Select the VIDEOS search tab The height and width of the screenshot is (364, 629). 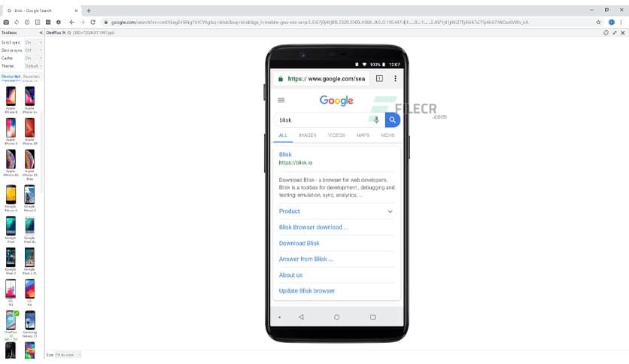pos(336,135)
